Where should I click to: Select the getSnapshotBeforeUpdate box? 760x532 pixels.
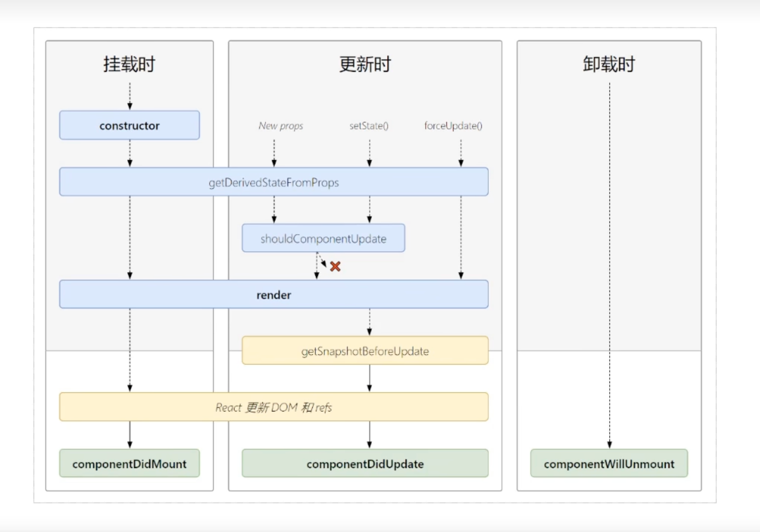click(365, 351)
